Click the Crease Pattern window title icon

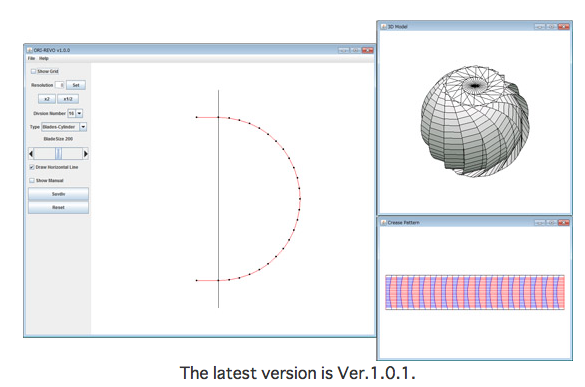tap(384, 222)
